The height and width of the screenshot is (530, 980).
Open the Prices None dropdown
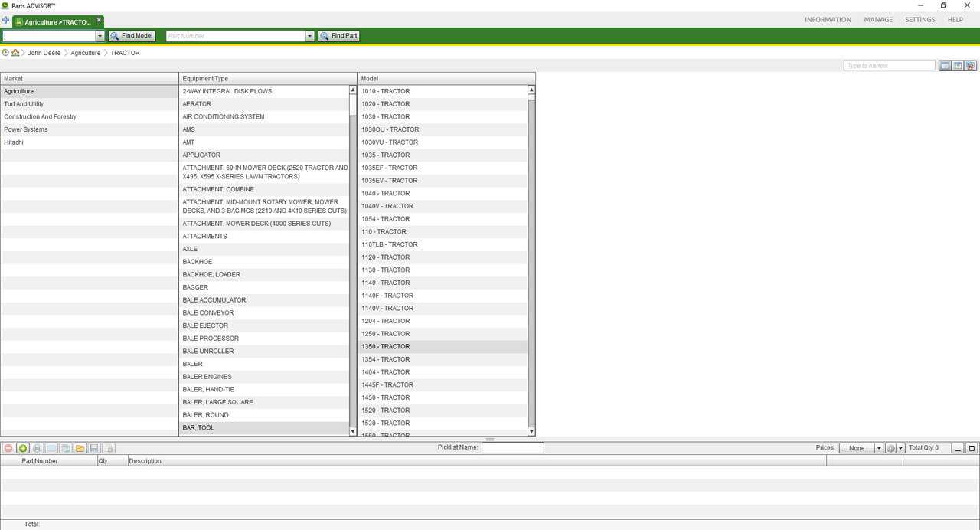point(879,448)
